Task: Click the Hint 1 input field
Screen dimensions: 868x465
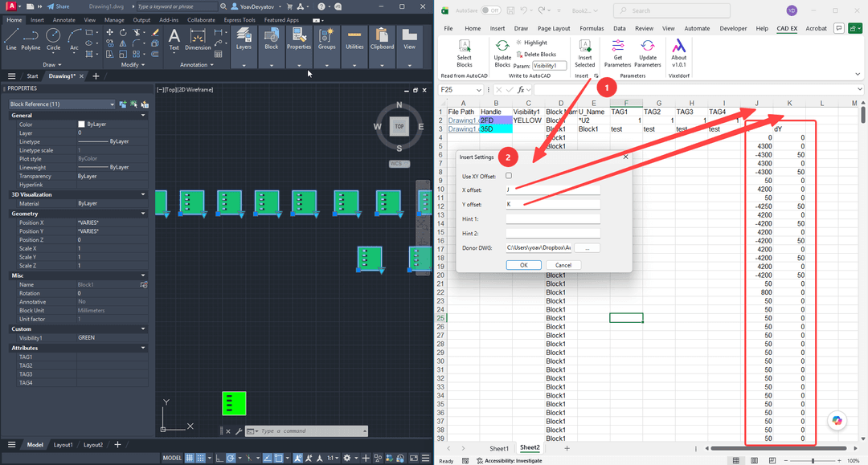Action: (552, 219)
